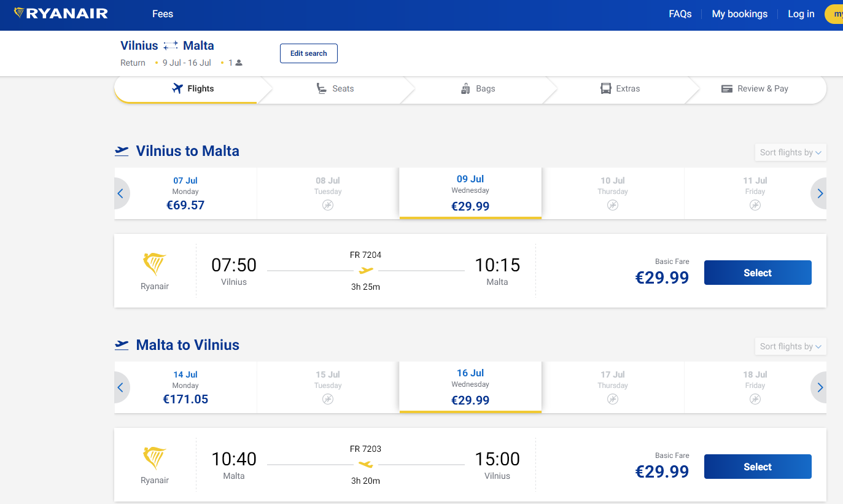Show later return dates with right arrow
The height and width of the screenshot is (504, 843).
pyautogui.click(x=820, y=387)
